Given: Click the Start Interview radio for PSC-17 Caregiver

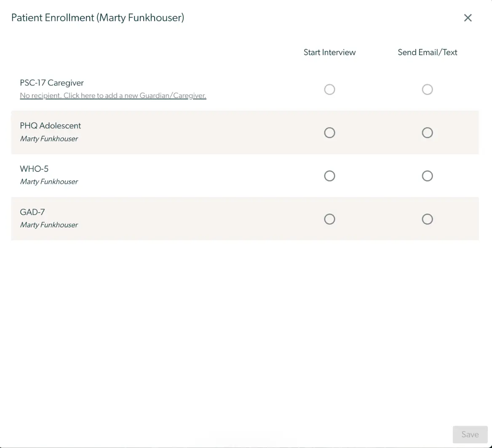Looking at the screenshot, I should pyautogui.click(x=329, y=89).
